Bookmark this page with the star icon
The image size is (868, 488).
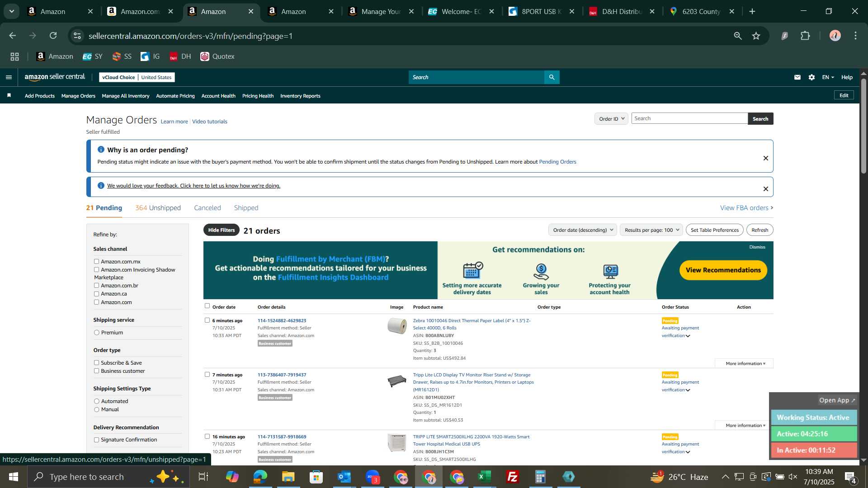pos(756,36)
